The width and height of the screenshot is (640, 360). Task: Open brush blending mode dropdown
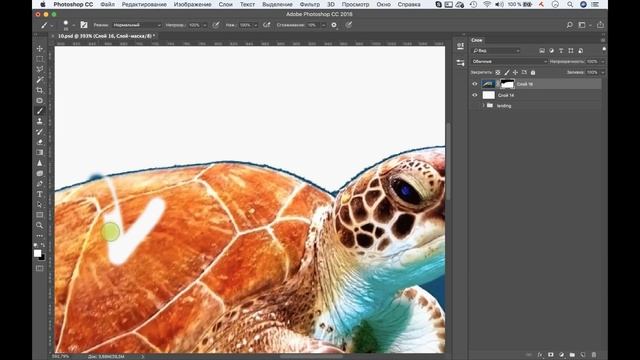137,25
